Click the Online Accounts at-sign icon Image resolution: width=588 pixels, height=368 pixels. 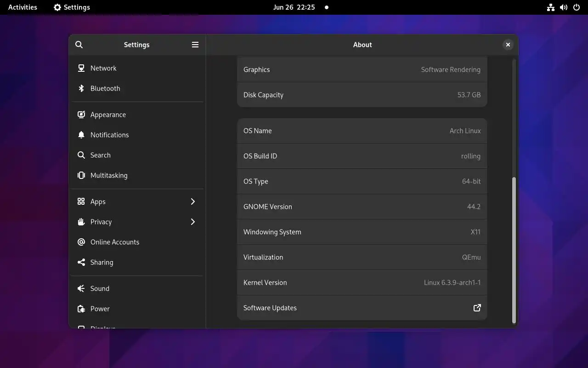(81, 242)
